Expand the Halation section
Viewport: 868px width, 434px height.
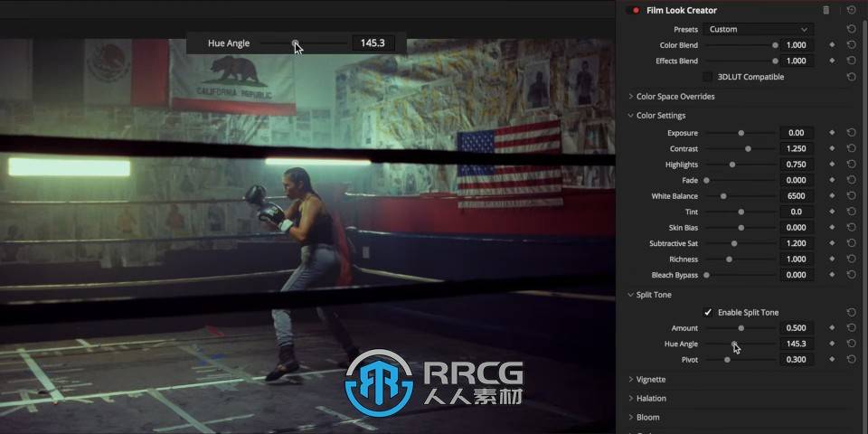650,399
